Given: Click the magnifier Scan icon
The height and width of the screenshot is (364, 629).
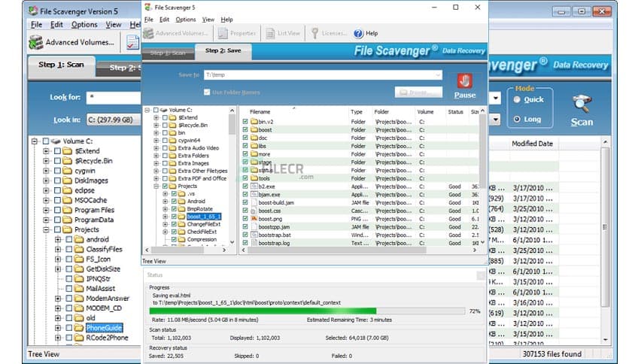Looking at the screenshot, I should pos(582,104).
